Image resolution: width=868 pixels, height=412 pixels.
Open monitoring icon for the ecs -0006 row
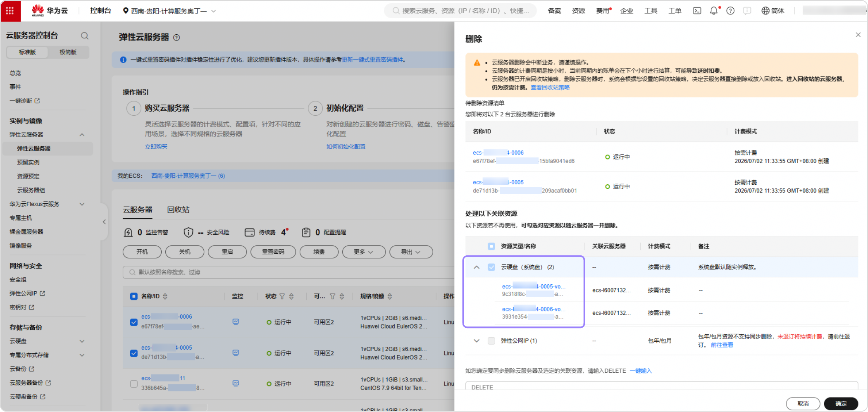click(x=236, y=322)
